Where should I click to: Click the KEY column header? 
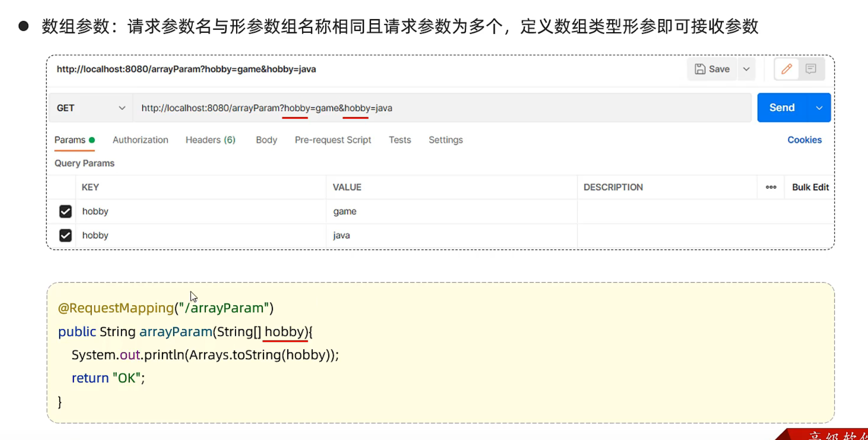point(90,187)
